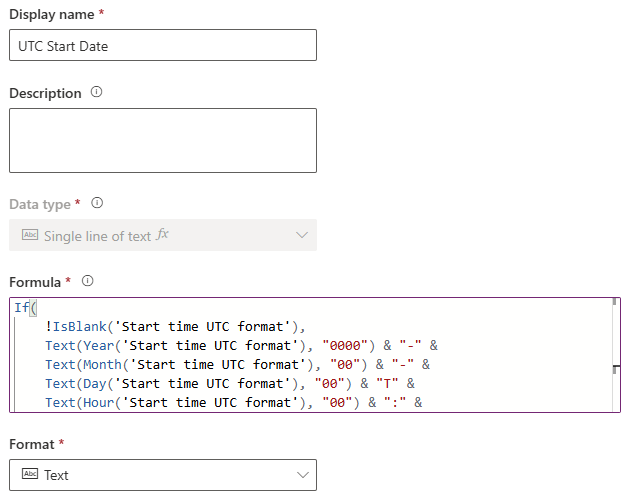Click the Formula info icon
Screen dimensions: 632x503
click(87, 281)
